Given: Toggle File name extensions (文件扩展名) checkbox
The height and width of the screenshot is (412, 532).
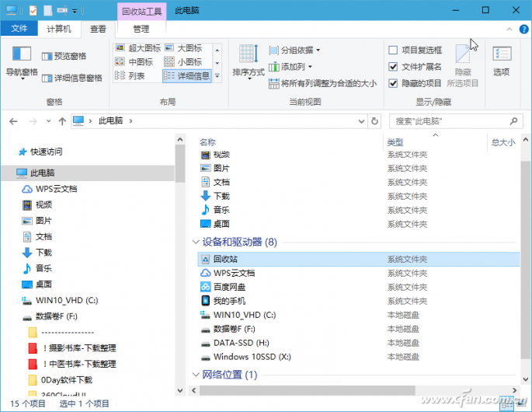Looking at the screenshot, I should (393, 67).
